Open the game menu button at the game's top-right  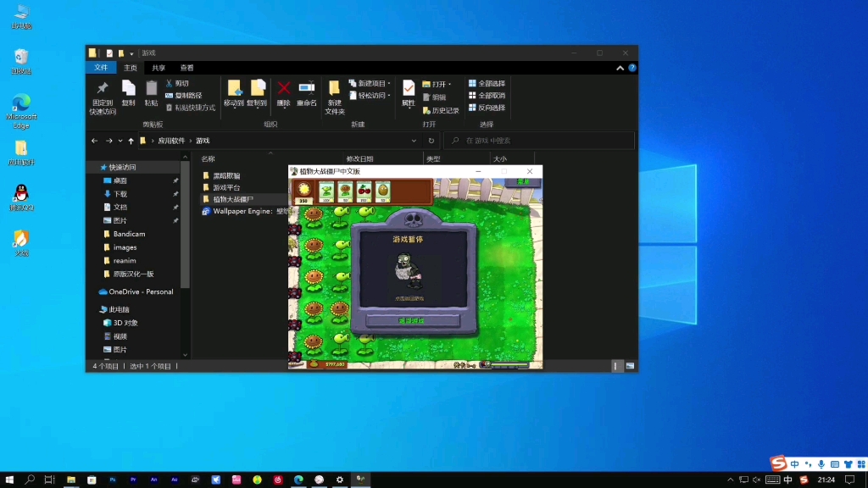point(523,182)
